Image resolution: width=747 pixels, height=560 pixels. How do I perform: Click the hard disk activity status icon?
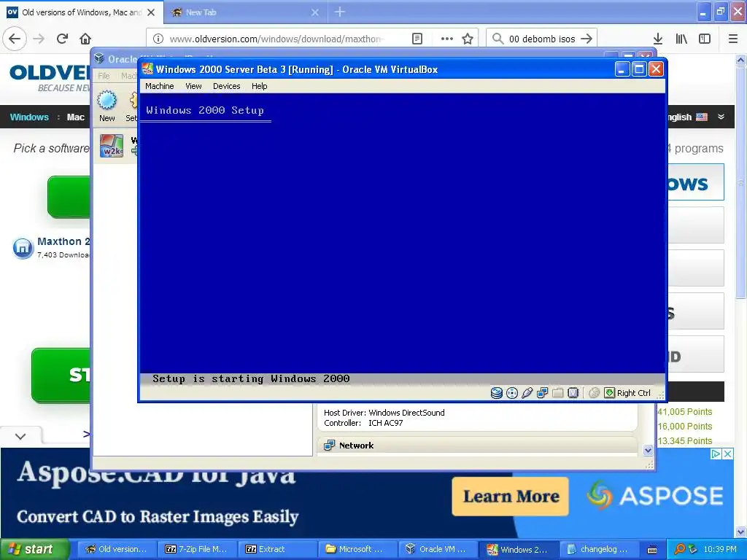coord(496,393)
